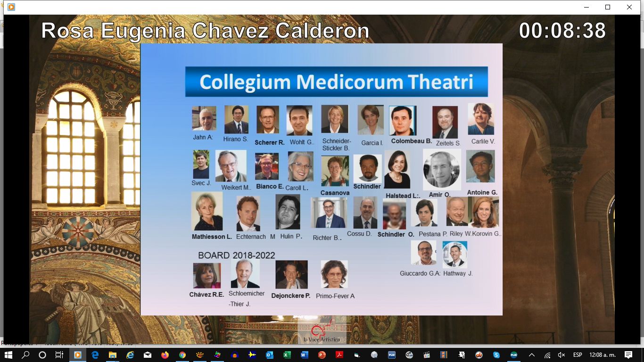Open Mozilla Firefox from the taskbar
This screenshot has width=644, height=362.
[x=165, y=355]
